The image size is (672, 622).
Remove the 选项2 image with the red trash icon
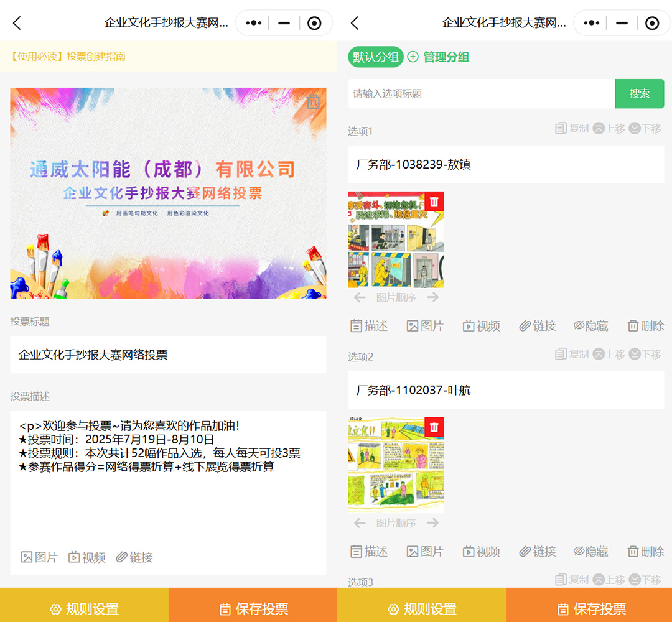click(x=434, y=427)
